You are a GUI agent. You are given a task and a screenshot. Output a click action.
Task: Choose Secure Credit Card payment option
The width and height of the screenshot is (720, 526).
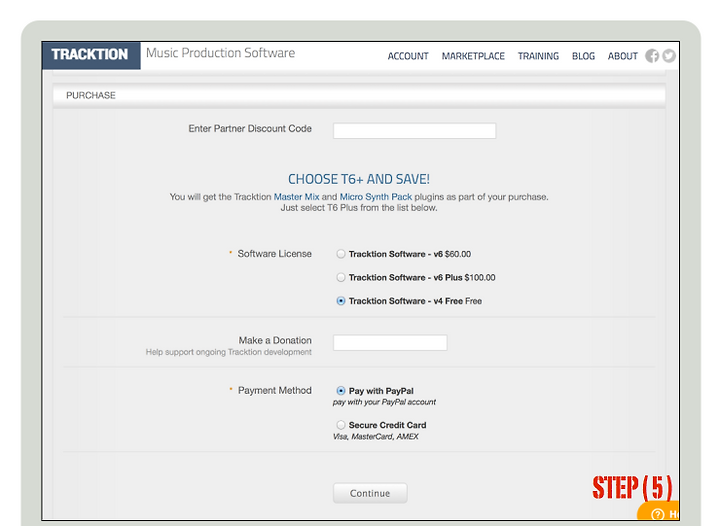pos(341,425)
